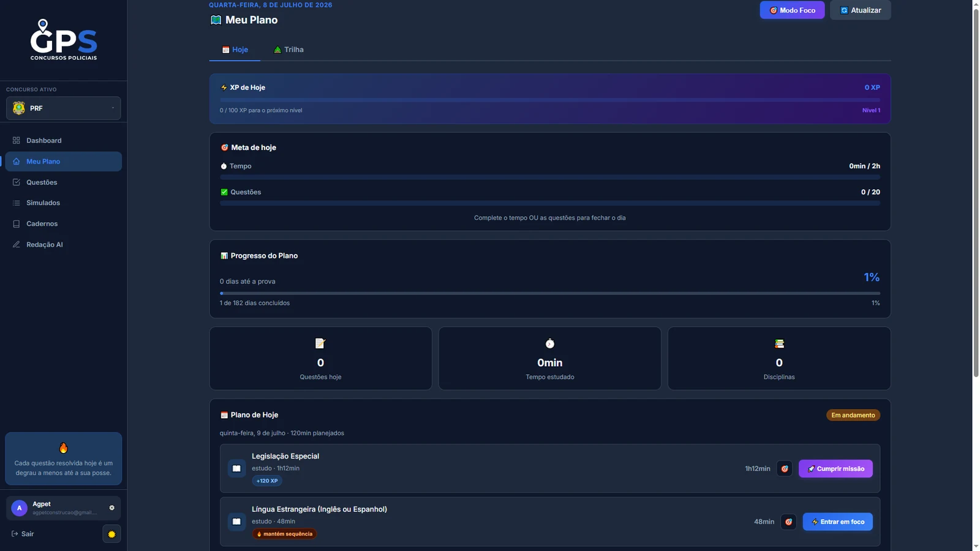Click the GPS Concursos Policiais logo
The width and height of the screenshot is (980, 551).
tap(64, 40)
